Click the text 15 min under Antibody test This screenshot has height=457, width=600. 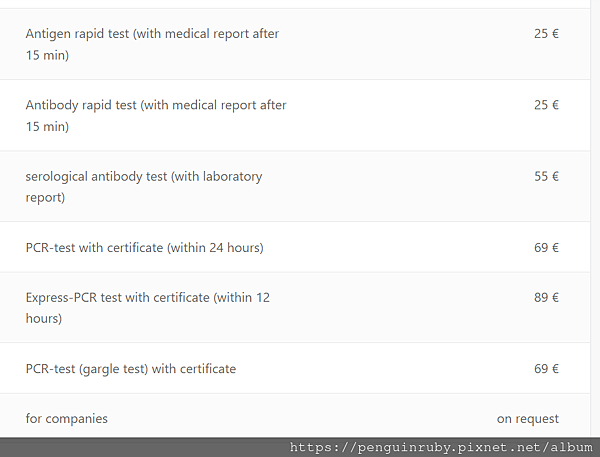pyautogui.click(x=47, y=126)
